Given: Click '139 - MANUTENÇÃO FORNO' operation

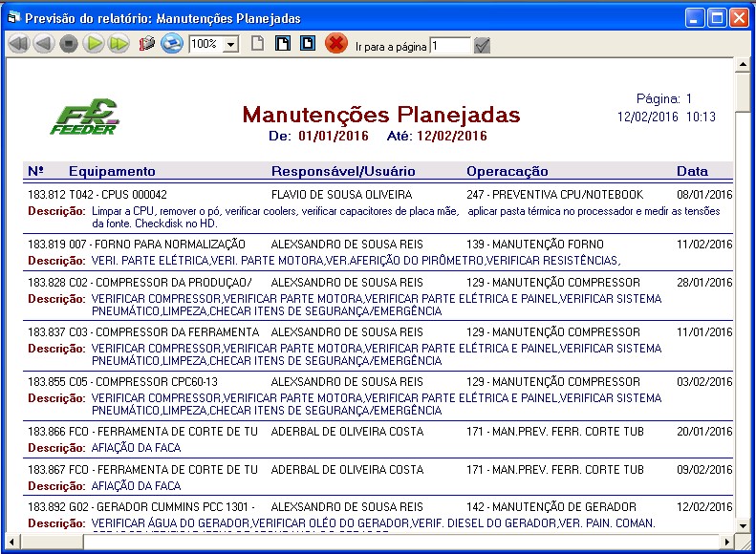Looking at the screenshot, I should (x=534, y=245).
